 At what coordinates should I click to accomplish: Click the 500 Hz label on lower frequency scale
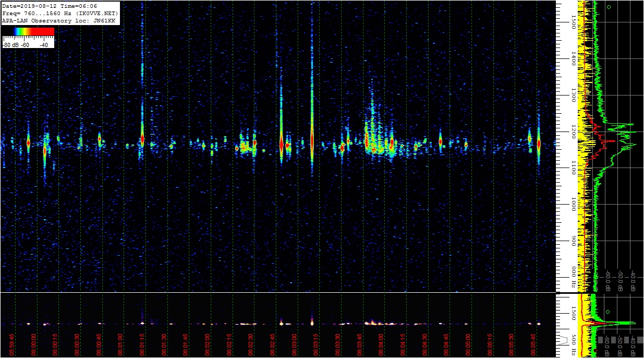point(574,347)
